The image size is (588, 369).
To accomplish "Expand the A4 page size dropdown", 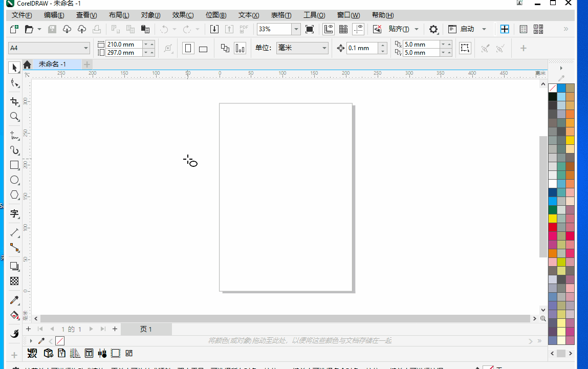I will (x=86, y=48).
